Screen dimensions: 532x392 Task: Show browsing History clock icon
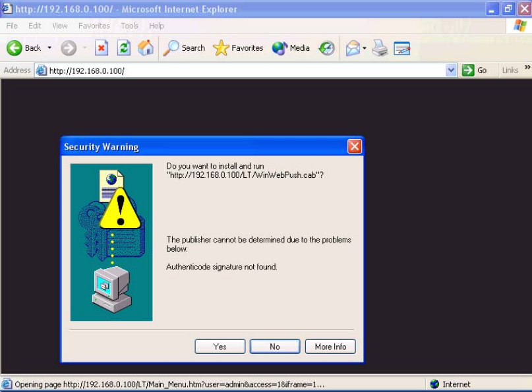(327, 48)
